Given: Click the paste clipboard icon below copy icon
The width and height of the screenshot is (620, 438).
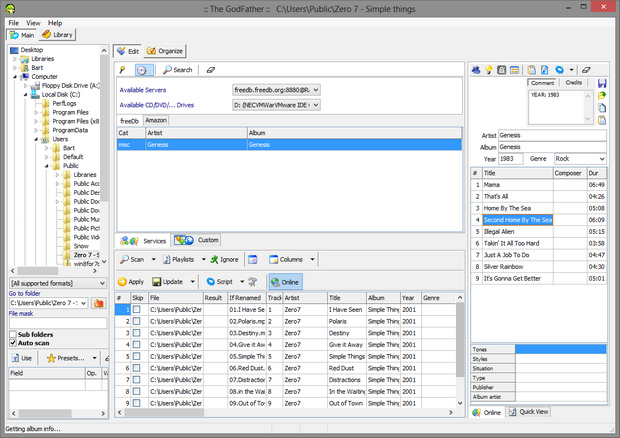Looking at the screenshot, I should tap(602, 120).
